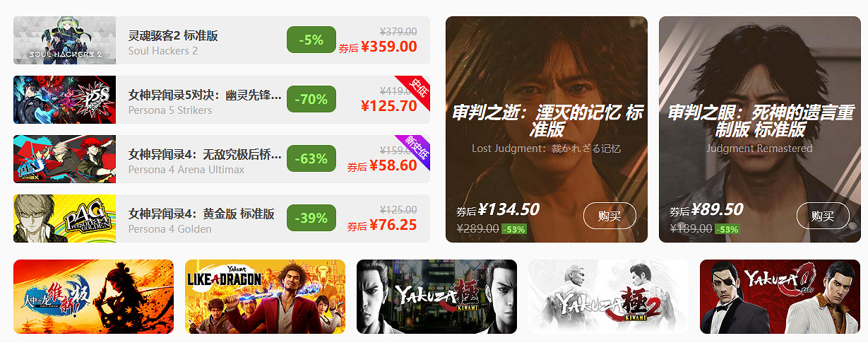Screen dimensions: 868x343
Task: Open the 灵魂骇客2 标准版 title link
Action: [x=173, y=35]
